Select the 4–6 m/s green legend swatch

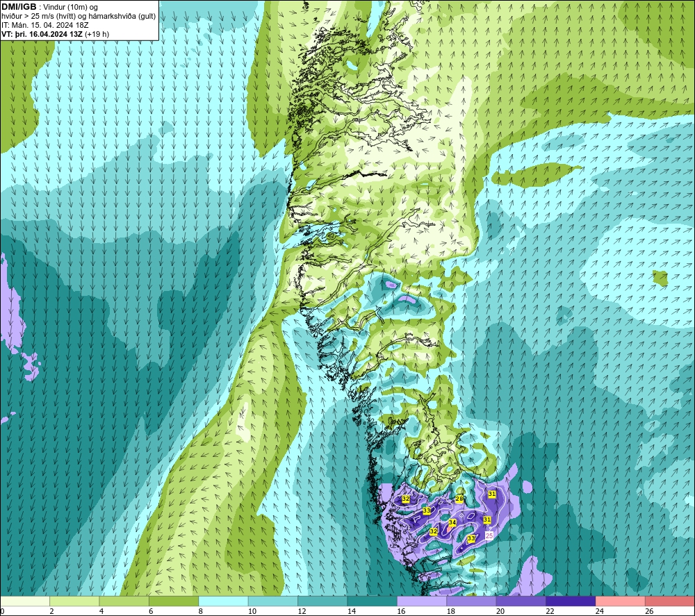124,601
